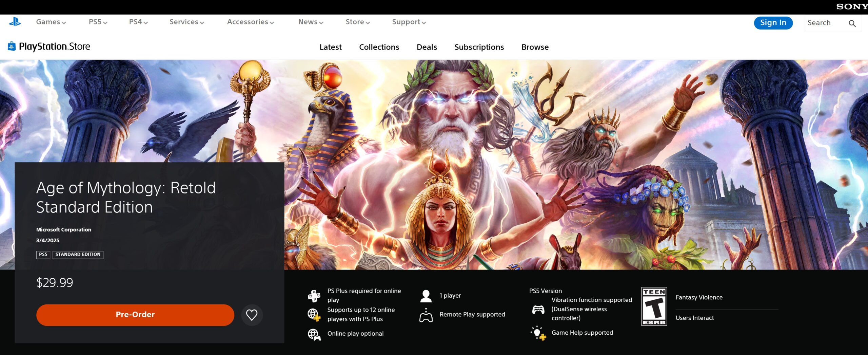Add game to wishlist with heart icon

click(252, 315)
